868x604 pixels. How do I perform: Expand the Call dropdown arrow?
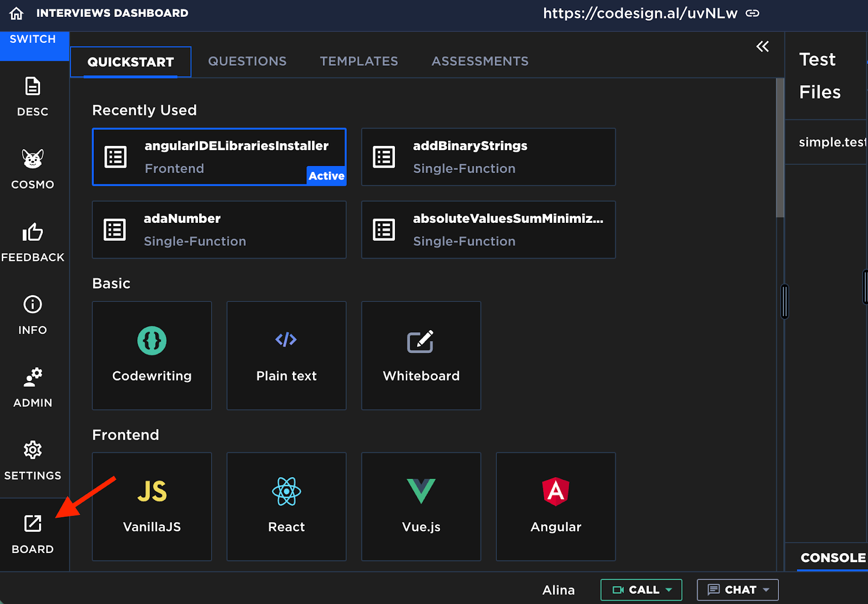tap(669, 590)
